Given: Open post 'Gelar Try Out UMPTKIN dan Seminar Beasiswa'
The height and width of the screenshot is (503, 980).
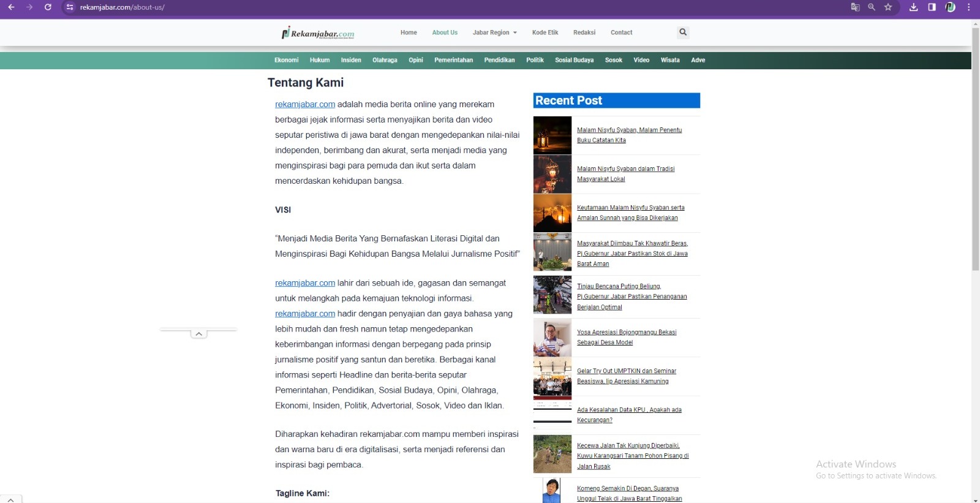Looking at the screenshot, I should point(627,376).
